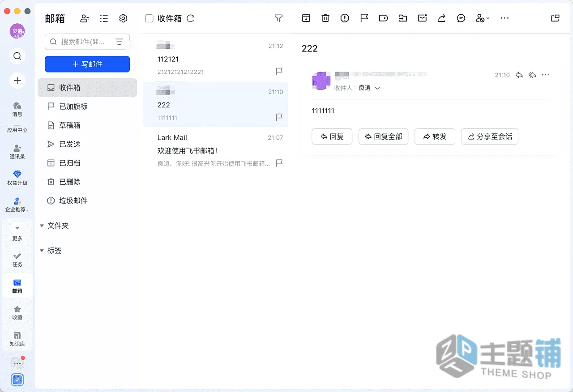Click the 分享至会话 button
This screenshot has height=392, width=573.
pos(490,136)
